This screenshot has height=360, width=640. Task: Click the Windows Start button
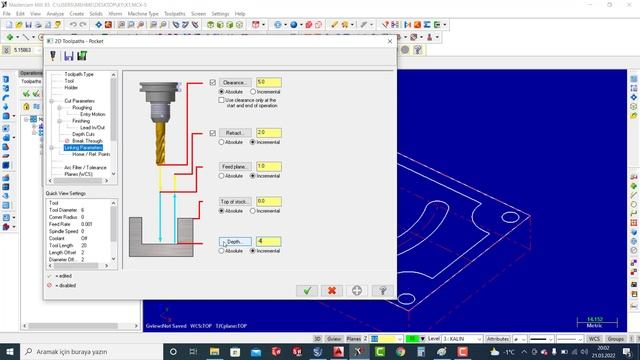(x=9, y=351)
